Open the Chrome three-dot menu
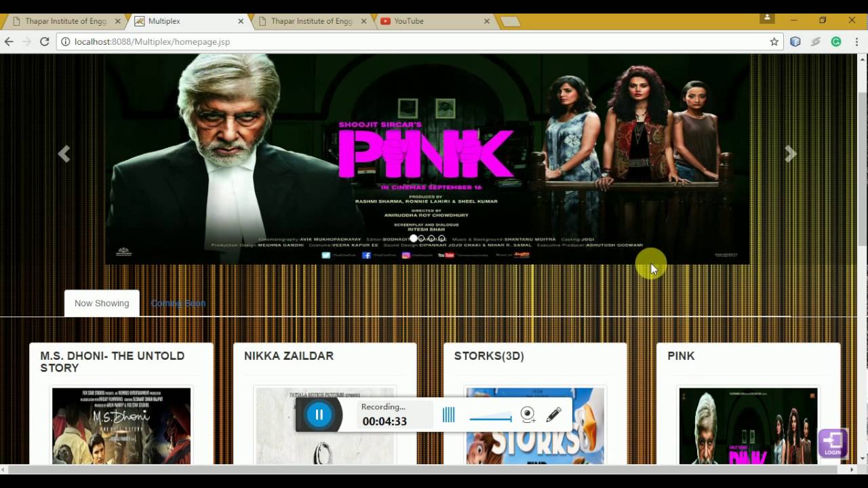The image size is (868, 488). tap(856, 41)
